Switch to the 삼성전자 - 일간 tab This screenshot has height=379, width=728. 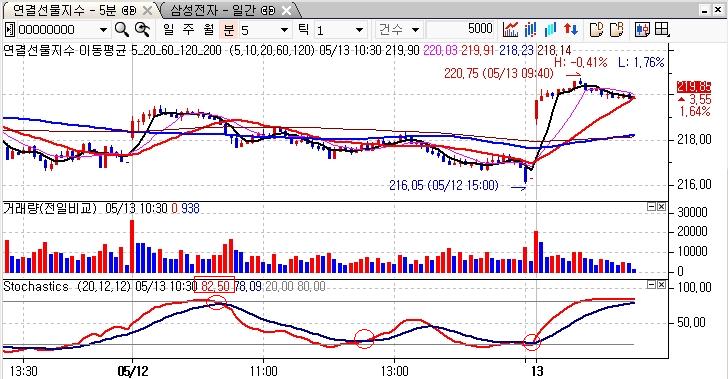(x=222, y=10)
